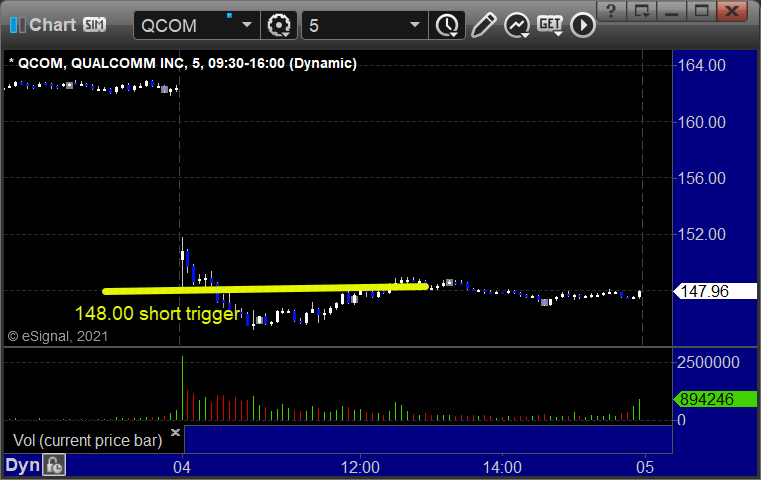Click the 152.00 price axis label

(x=701, y=234)
